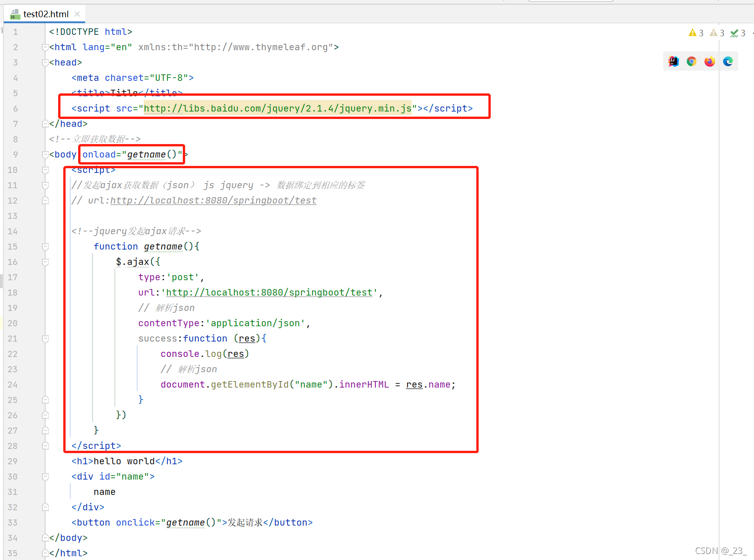Image resolution: width=754 pixels, height=560 pixels.
Task: Click the weak warning count indicator
Action: [x=717, y=33]
